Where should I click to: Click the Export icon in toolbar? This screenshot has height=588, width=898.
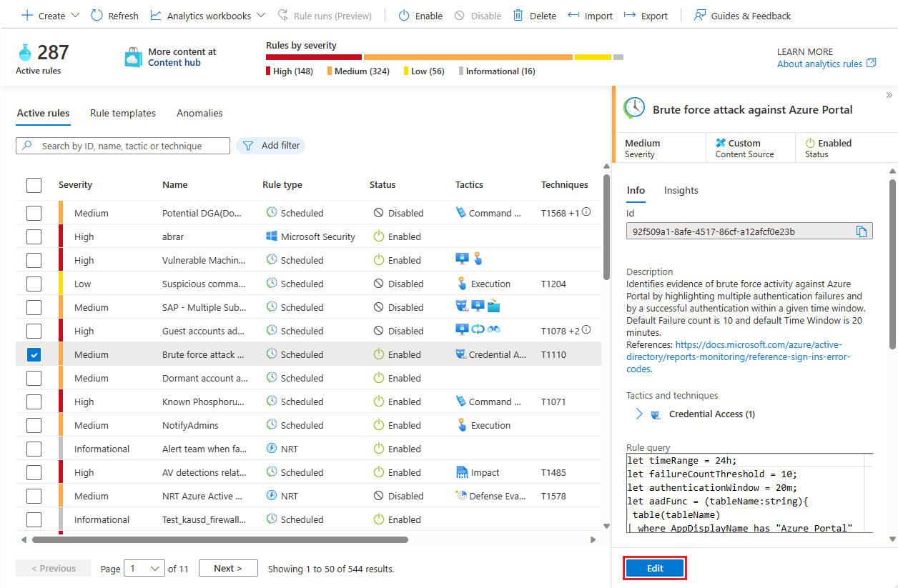tap(630, 15)
